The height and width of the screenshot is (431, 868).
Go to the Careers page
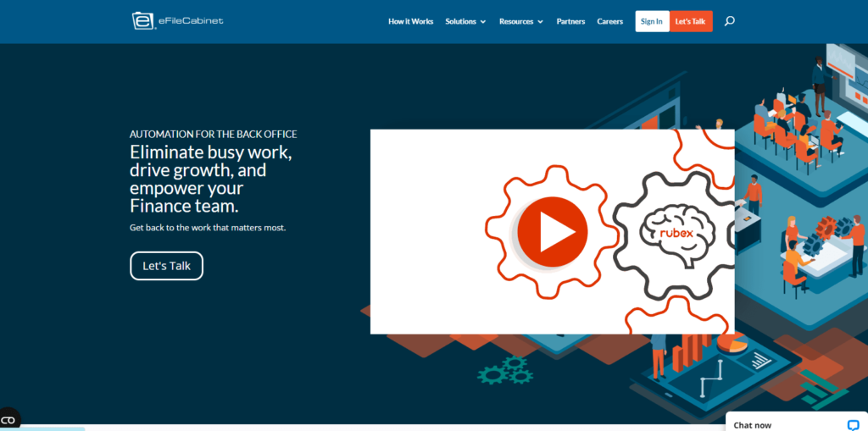[x=610, y=21]
